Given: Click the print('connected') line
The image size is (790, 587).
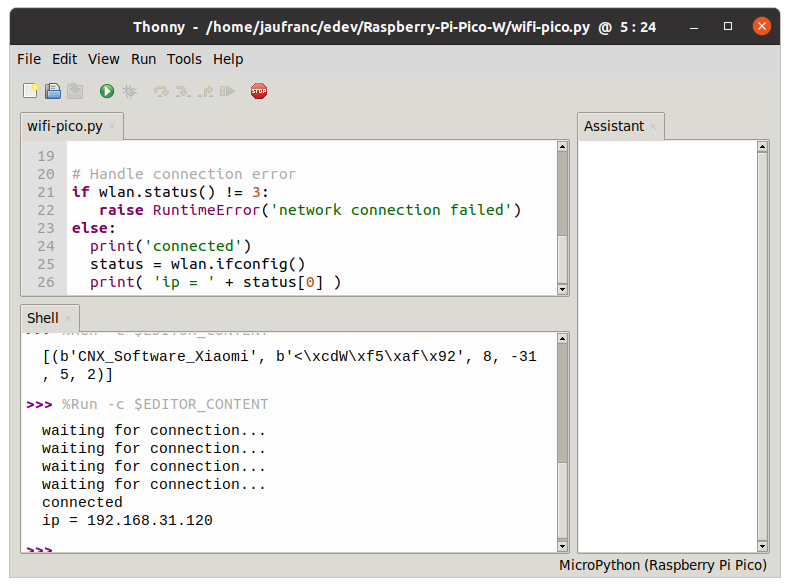Looking at the screenshot, I should coord(170,246).
